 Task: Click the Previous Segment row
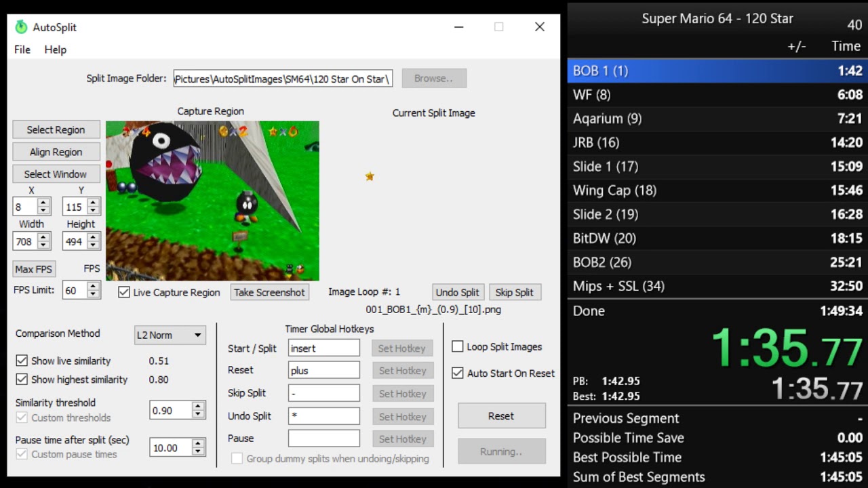click(x=717, y=418)
